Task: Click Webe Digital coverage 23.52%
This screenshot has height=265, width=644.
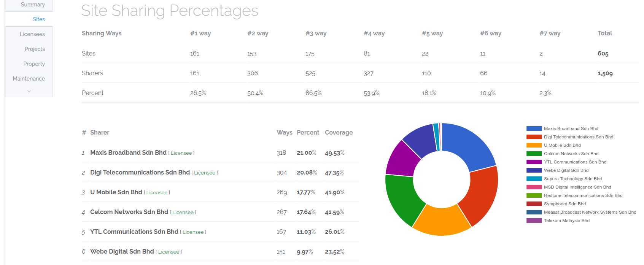Action: point(335,252)
